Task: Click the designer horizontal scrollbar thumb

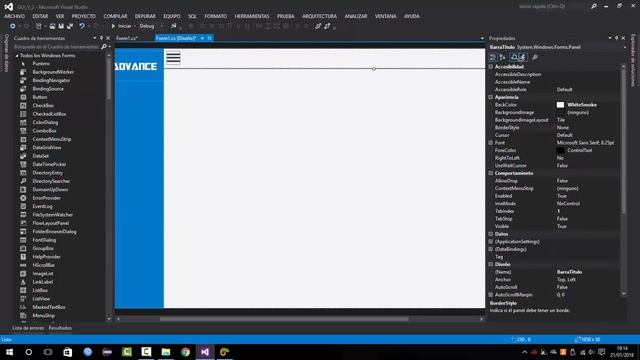Action: [x=284, y=319]
